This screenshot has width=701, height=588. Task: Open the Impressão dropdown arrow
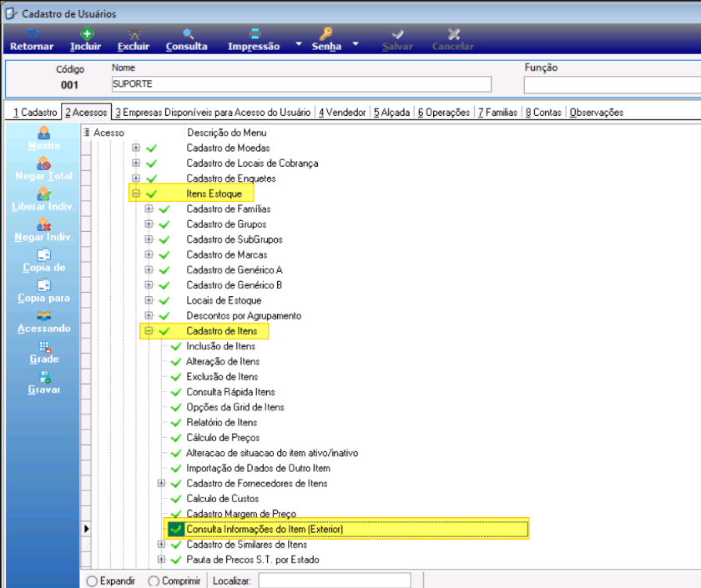298,43
